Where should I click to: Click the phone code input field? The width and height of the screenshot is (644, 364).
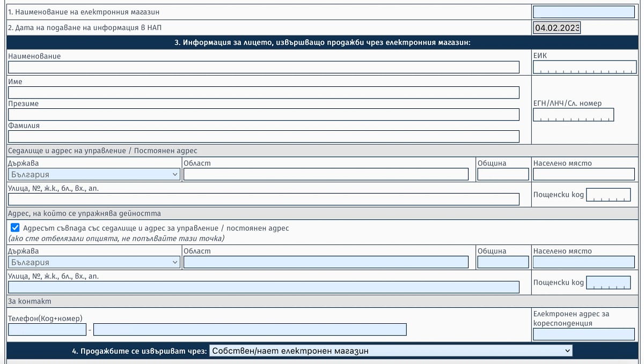(x=47, y=329)
